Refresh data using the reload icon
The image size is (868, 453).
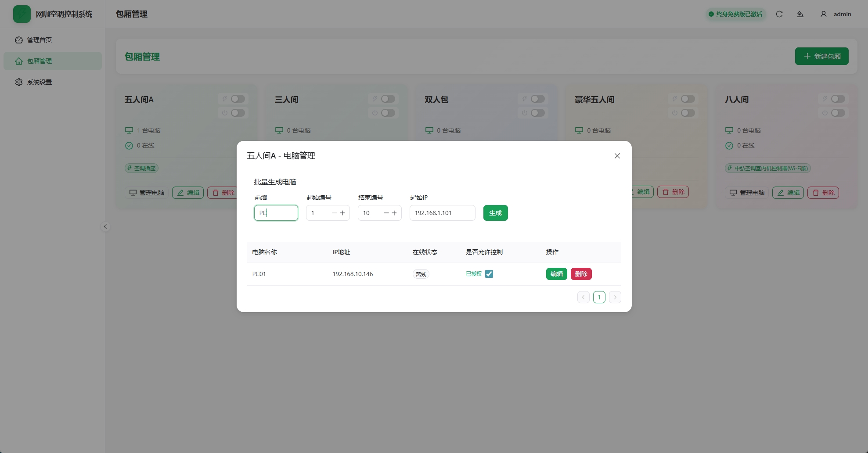coord(779,14)
